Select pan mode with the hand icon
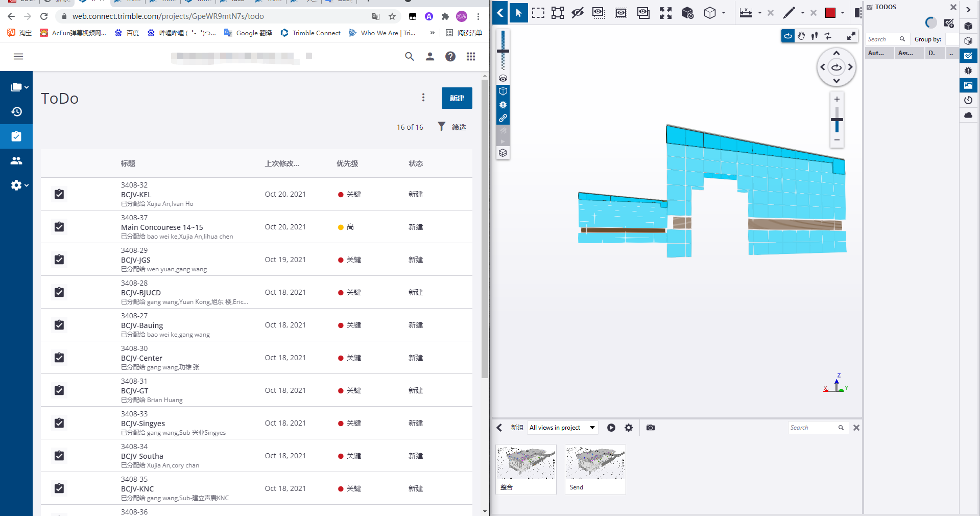This screenshot has width=980, height=516. 801,36
